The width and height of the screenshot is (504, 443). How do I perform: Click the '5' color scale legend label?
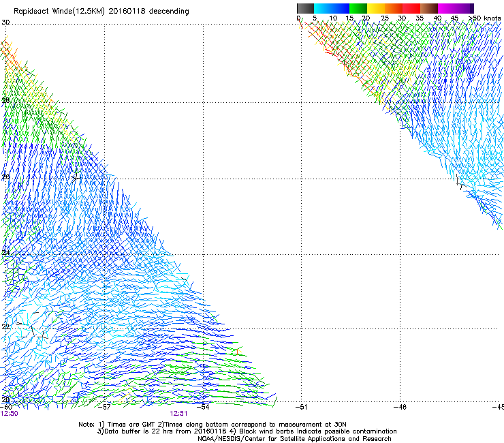315,18
